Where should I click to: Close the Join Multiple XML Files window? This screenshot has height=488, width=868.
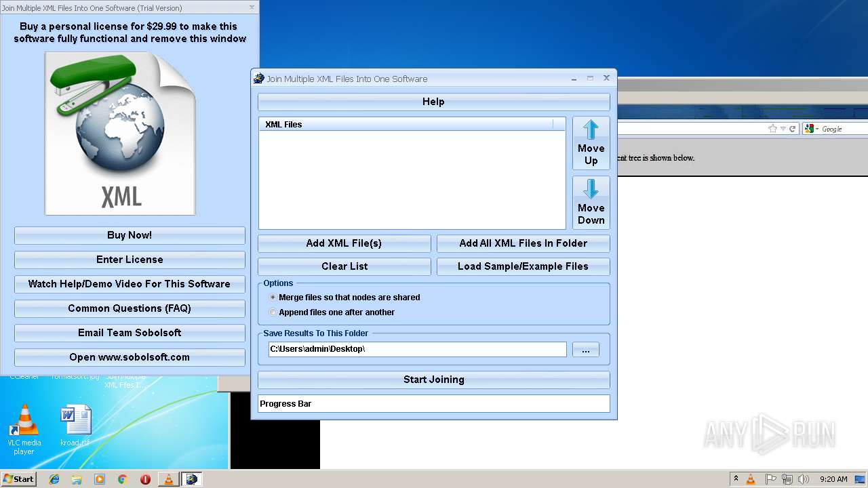tap(606, 78)
